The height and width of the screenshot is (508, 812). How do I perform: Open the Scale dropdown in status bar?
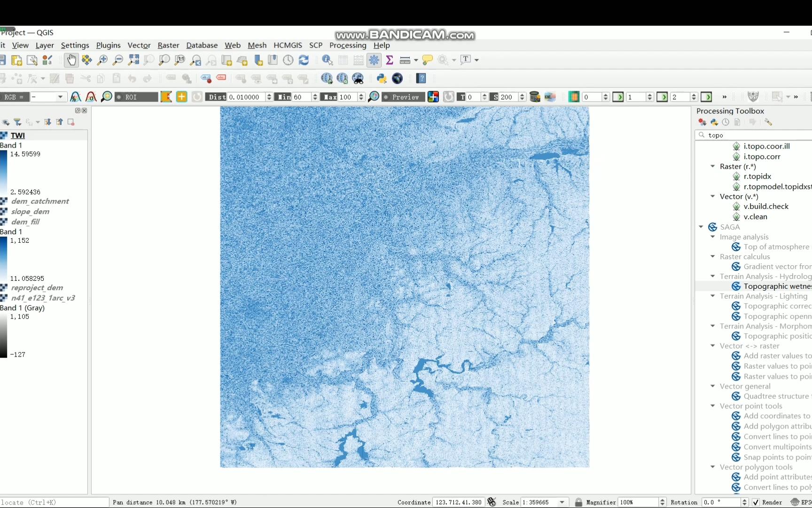click(x=562, y=502)
